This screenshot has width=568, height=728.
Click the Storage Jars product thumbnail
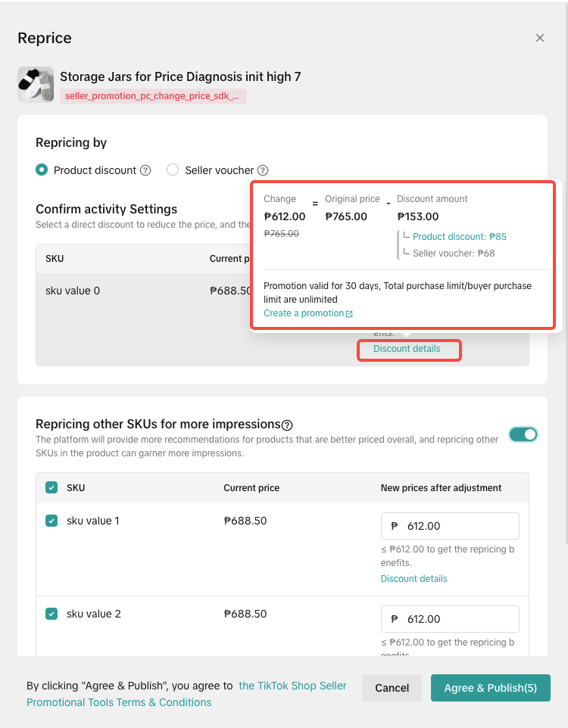tap(36, 85)
